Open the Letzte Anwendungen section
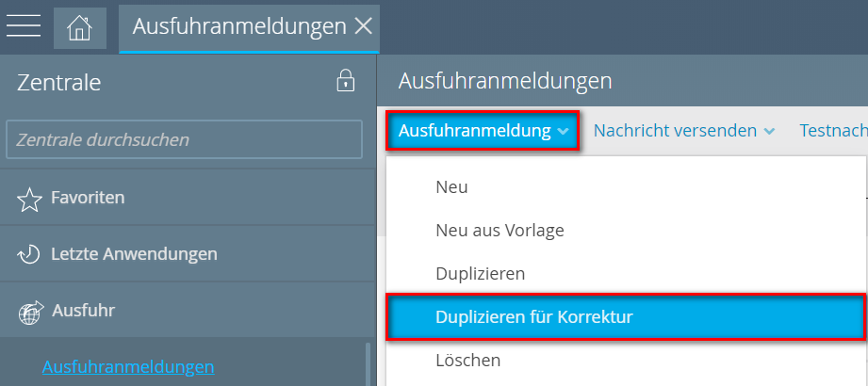Image resolution: width=868 pixels, height=386 pixels. [134, 253]
